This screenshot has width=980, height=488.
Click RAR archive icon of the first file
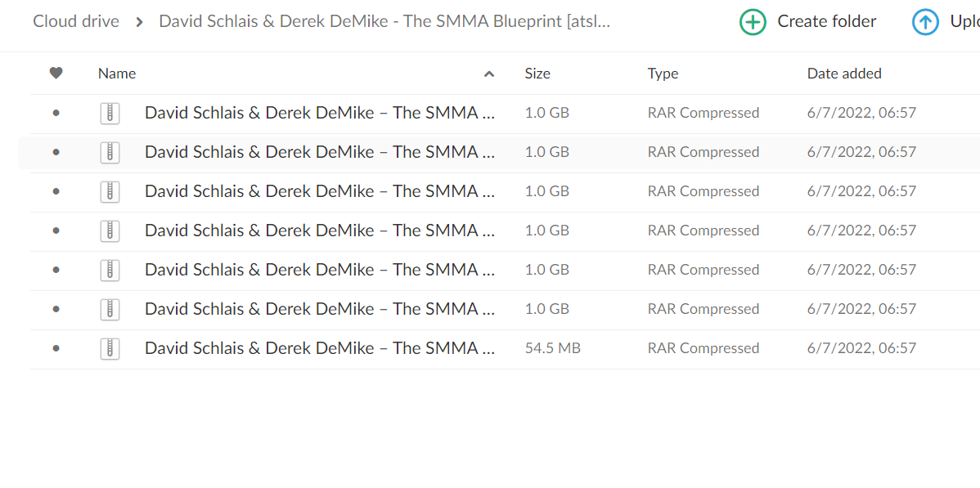(x=110, y=113)
